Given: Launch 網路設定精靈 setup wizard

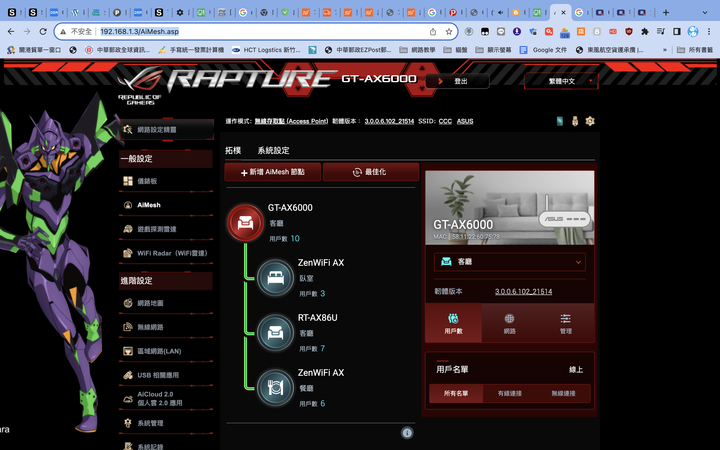Looking at the screenshot, I should coord(167,129).
